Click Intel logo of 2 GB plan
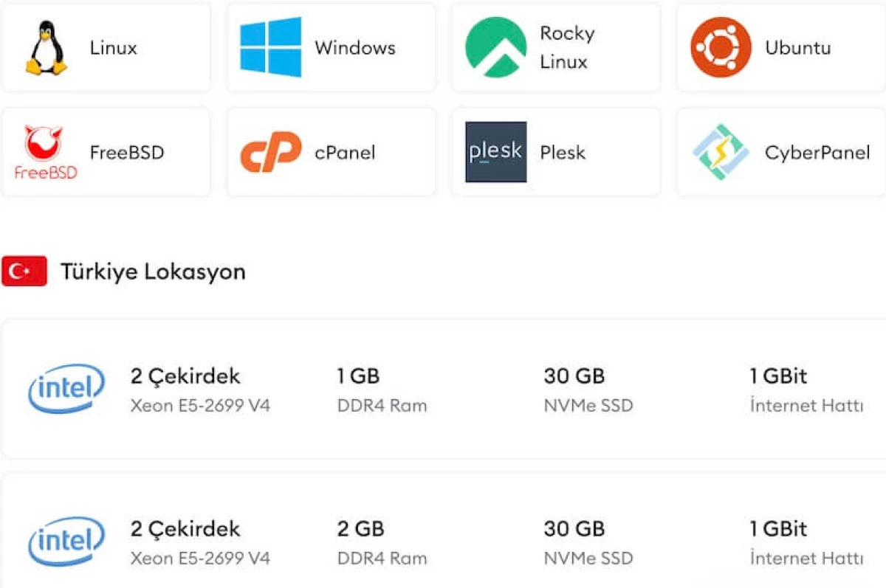 coord(66,542)
